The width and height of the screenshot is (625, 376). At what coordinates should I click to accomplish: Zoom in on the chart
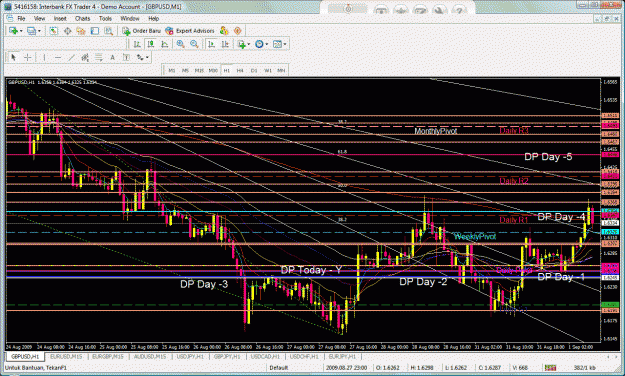(181, 44)
